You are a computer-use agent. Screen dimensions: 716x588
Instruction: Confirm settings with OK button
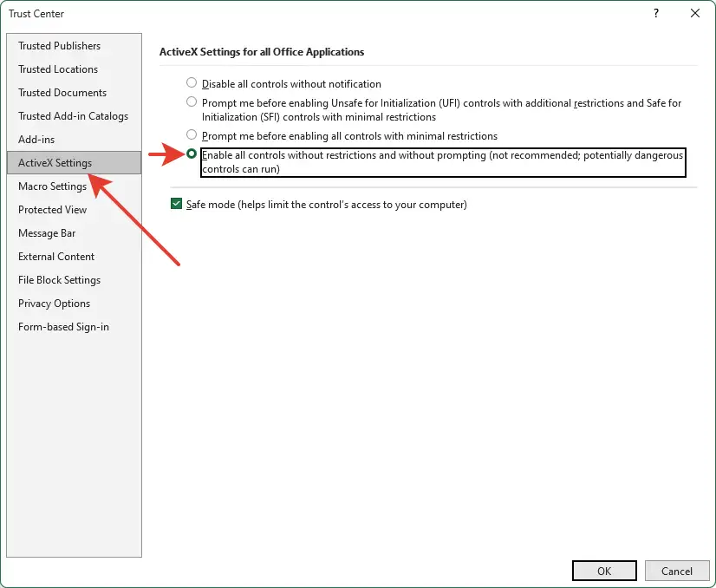click(x=603, y=570)
